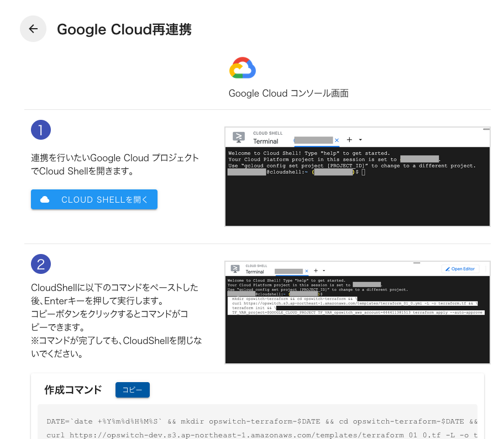Click the back arrow icon at top left
Image resolution: width=504 pixels, height=439 pixels.
click(x=33, y=29)
